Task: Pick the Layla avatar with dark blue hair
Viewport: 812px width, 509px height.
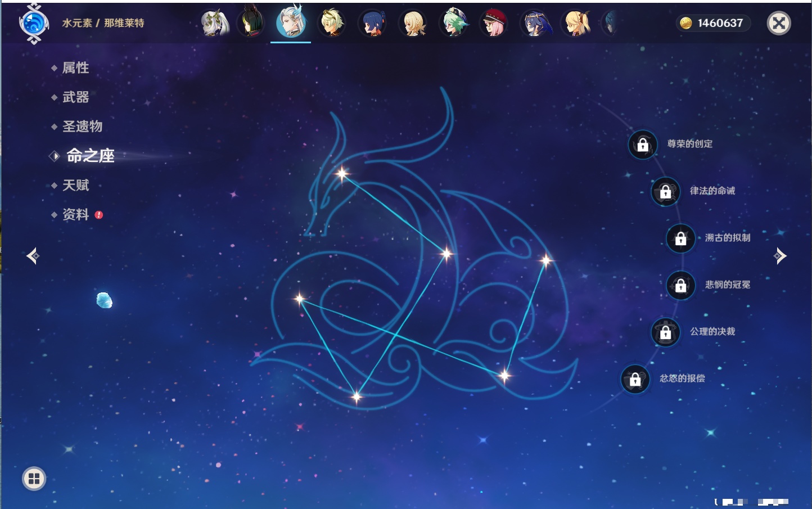Action: (535, 24)
